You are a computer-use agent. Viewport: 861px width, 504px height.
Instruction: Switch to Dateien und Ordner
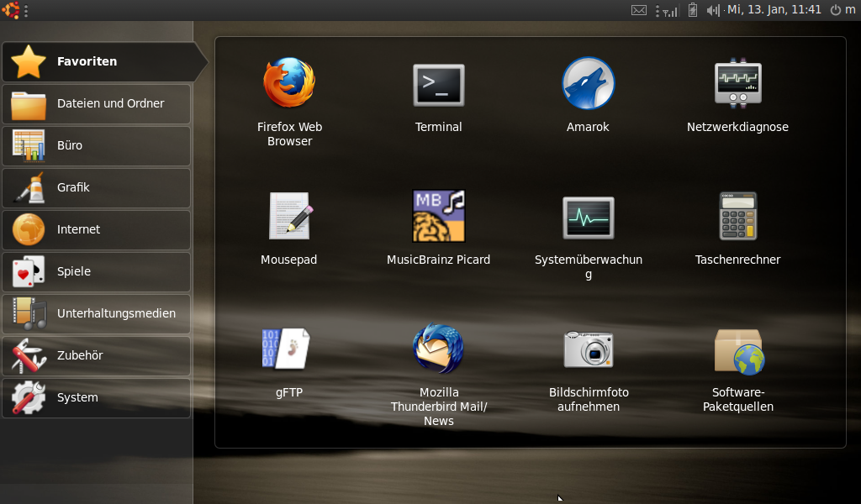tap(97, 103)
